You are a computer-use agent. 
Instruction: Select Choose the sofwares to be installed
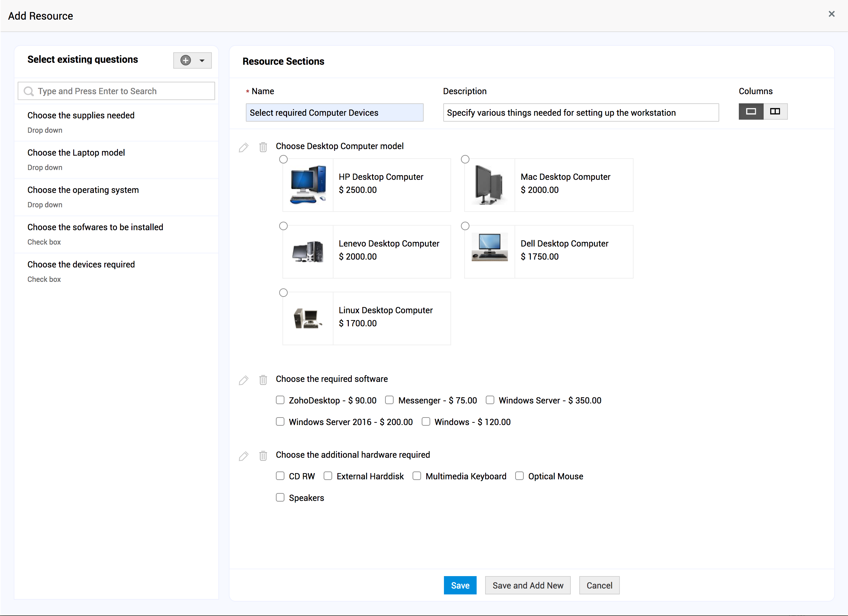(x=116, y=234)
